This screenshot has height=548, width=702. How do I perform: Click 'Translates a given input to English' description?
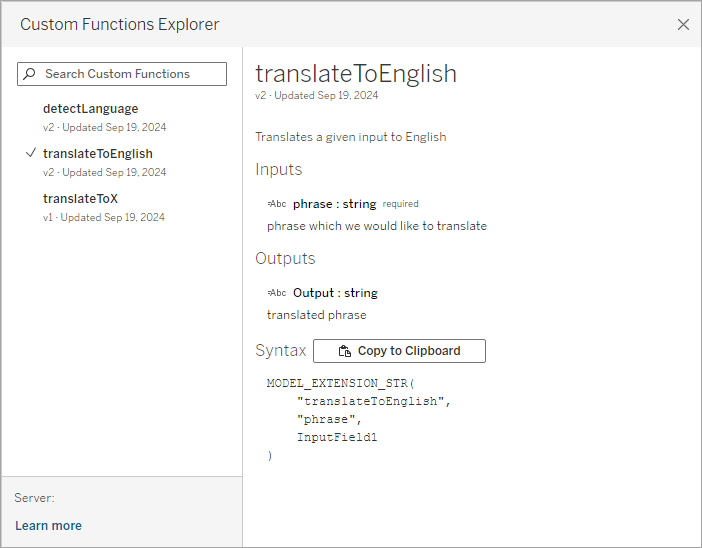[351, 137]
